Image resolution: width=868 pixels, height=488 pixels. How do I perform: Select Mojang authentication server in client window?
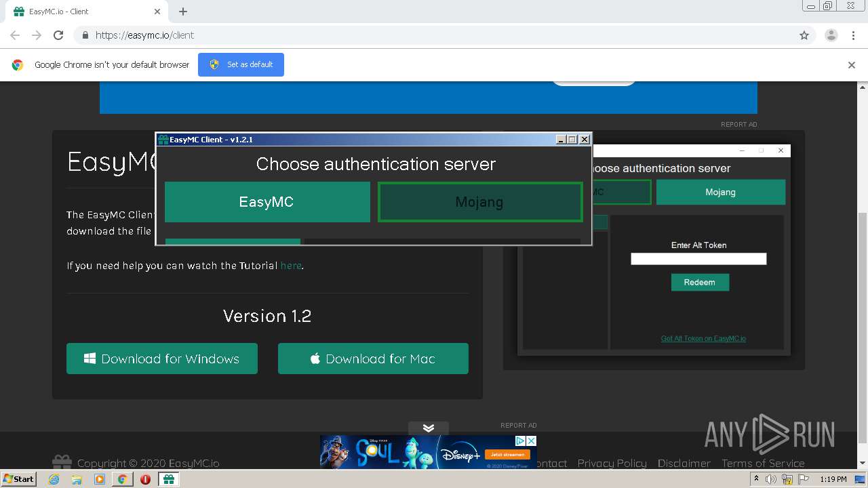coord(480,202)
